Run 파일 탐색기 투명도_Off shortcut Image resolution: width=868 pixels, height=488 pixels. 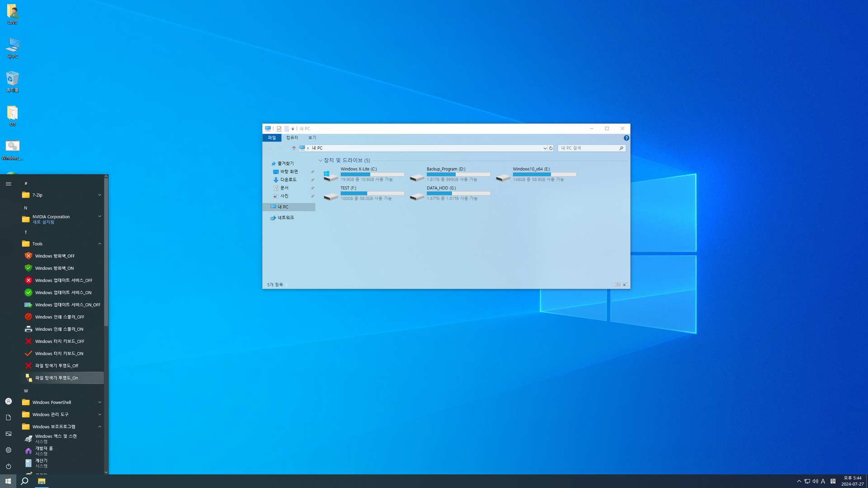click(57, 366)
